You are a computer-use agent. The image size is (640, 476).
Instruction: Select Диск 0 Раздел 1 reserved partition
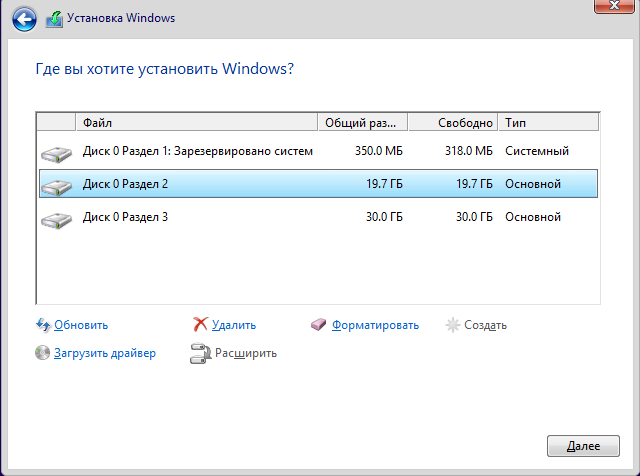[300, 151]
